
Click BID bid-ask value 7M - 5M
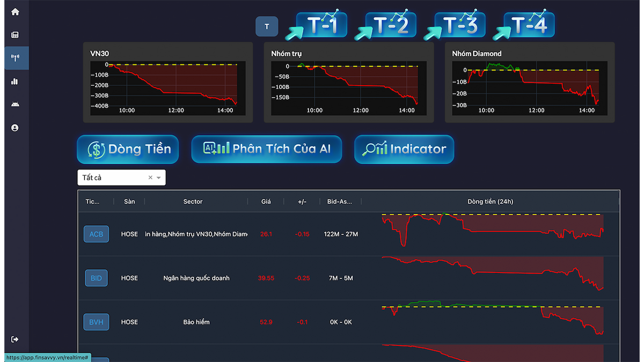tap(341, 278)
